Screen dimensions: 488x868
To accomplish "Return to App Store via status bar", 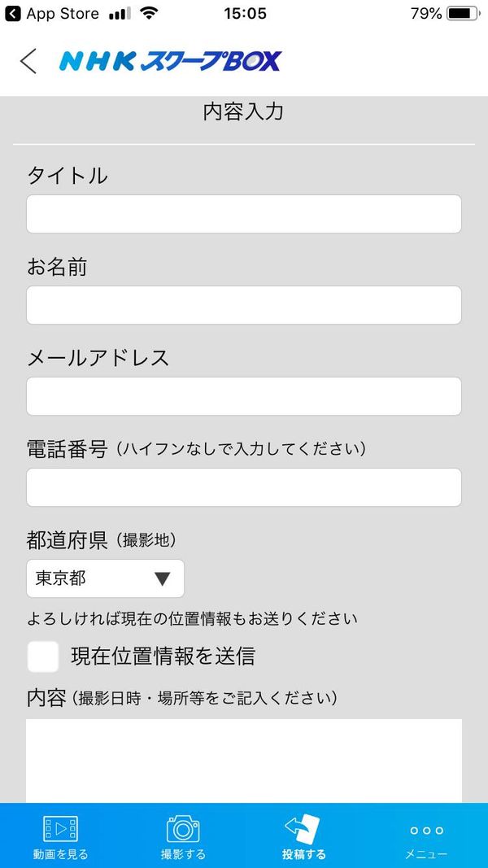I will (x=52, y=13).
